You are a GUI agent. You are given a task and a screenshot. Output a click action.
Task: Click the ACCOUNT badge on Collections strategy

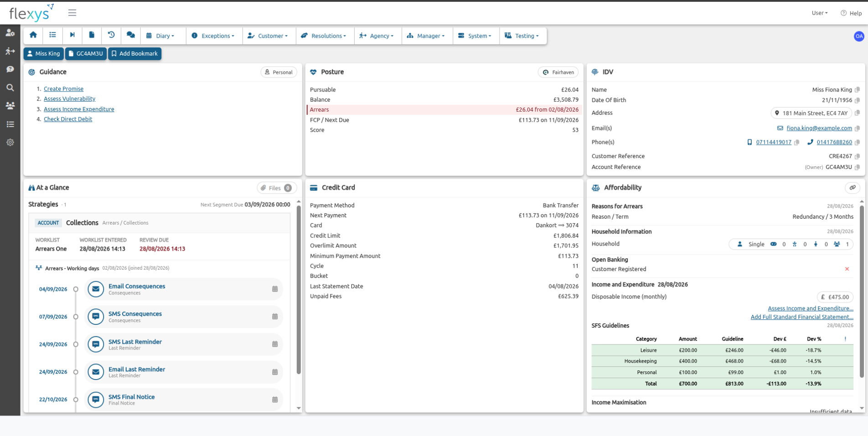tap(48, 223)
